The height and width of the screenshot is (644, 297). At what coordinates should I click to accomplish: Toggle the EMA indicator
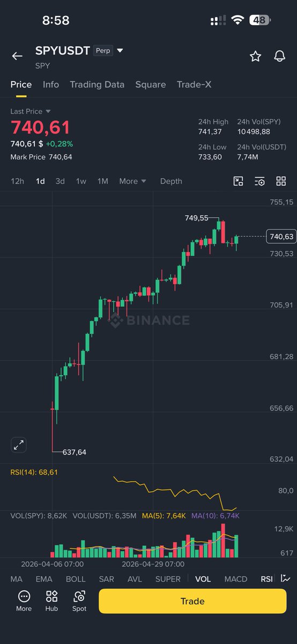(x=44, y=579)
